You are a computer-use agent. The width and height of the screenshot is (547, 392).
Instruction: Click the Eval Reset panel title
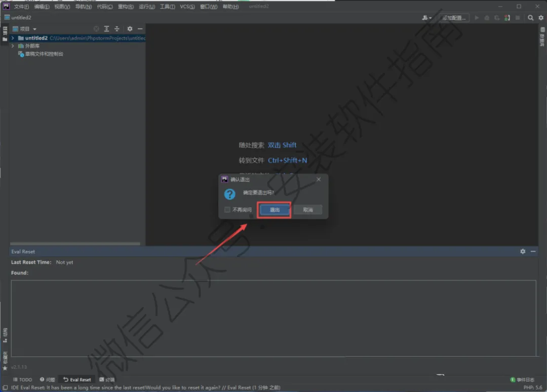click(x=23, y=251)
